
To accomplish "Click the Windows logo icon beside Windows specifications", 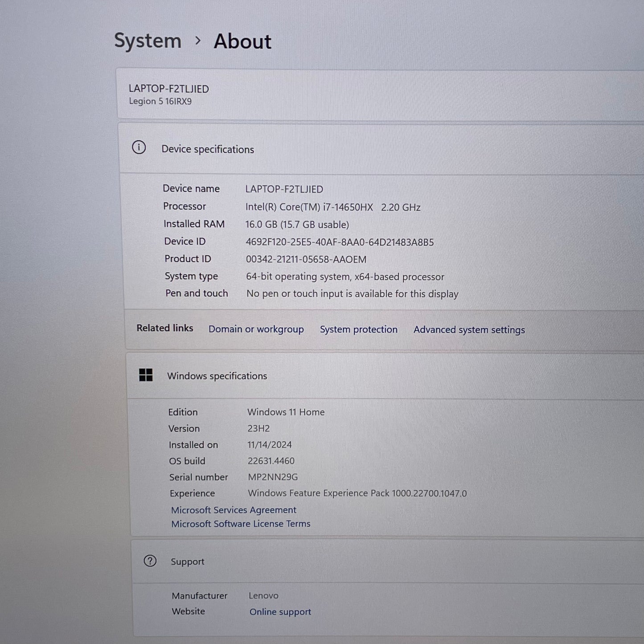I will 146,375.
